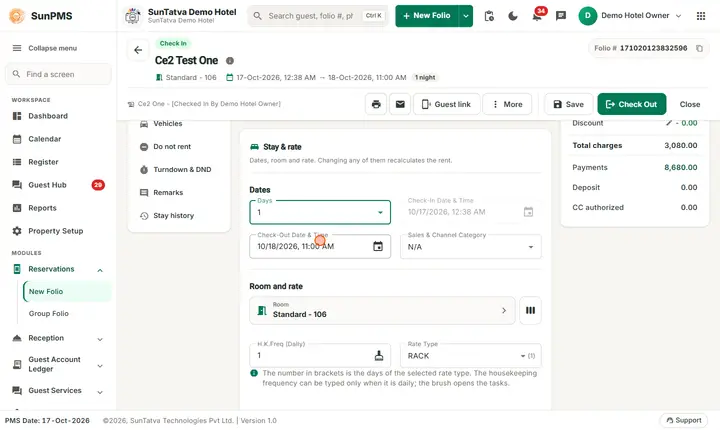Click the Check In status badge
Screen dimensions: 720x430
(173, 43)
